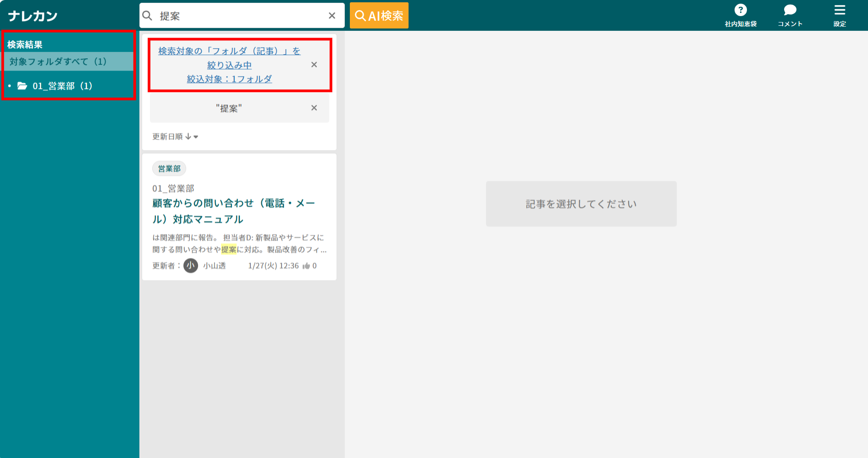The width and height of the screenshot is (868, 458).
Task: Click the ナレカン logo
Action: 33,15
